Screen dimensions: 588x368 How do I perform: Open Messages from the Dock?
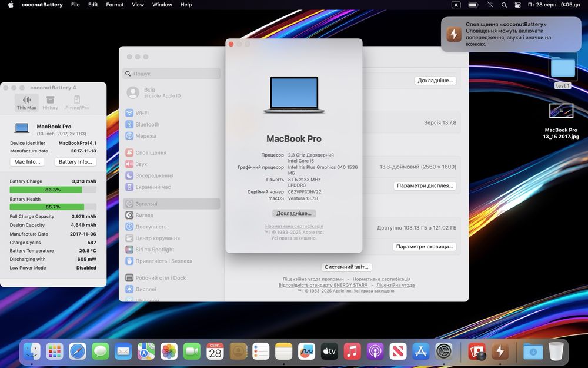click(101, 352)
